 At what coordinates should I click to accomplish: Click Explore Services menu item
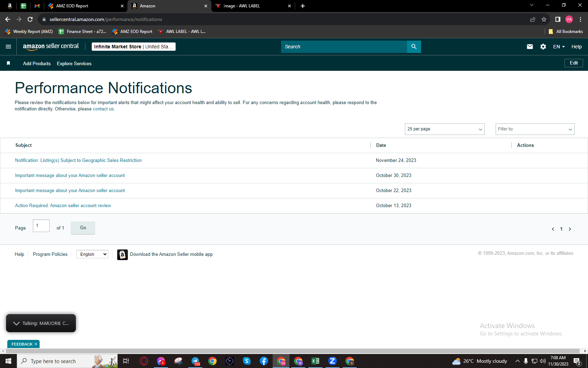(74, 63)
